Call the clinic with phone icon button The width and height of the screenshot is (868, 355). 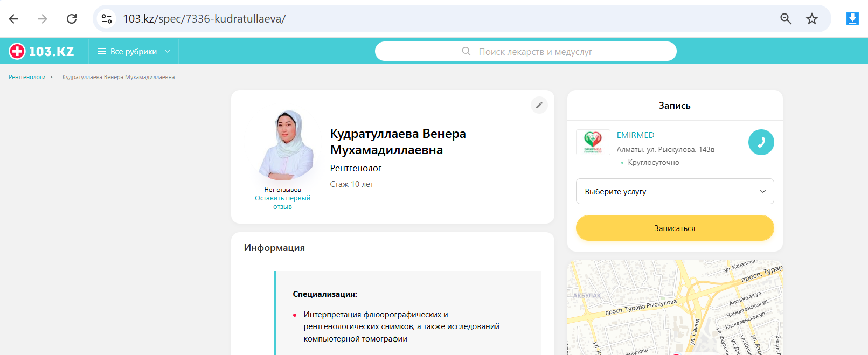click(761, 142)
